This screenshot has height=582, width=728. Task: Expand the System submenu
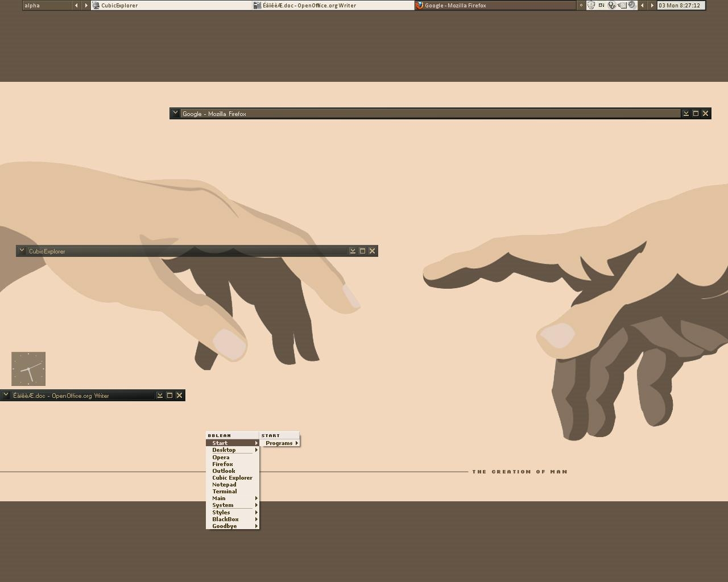[233, 505]
